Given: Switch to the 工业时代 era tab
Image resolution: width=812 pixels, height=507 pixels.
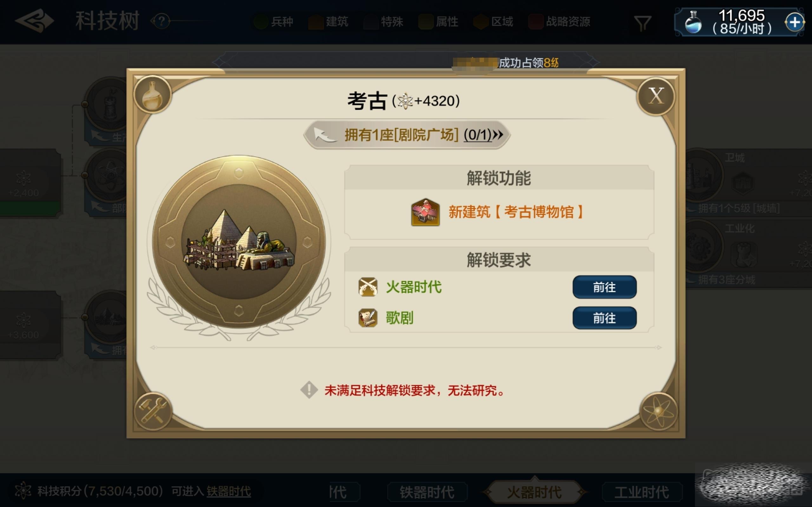Looking at the screenshot, I should pos(642,492).
